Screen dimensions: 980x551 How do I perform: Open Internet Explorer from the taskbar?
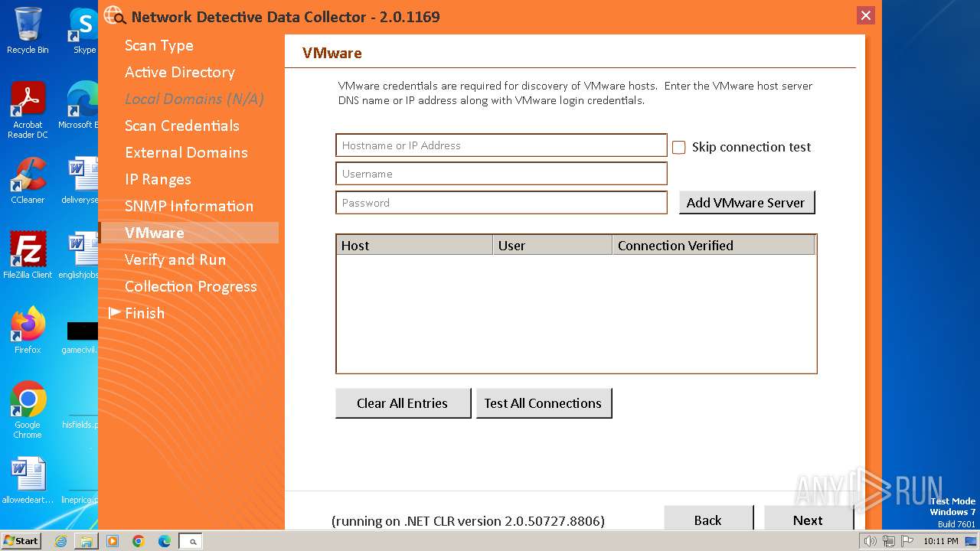click(60, 541)
